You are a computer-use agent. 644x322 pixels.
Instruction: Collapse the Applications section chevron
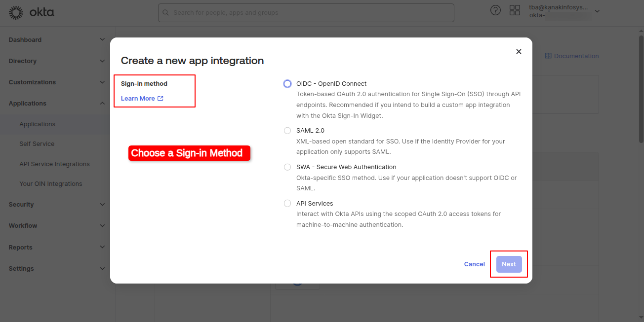point(102,103)
